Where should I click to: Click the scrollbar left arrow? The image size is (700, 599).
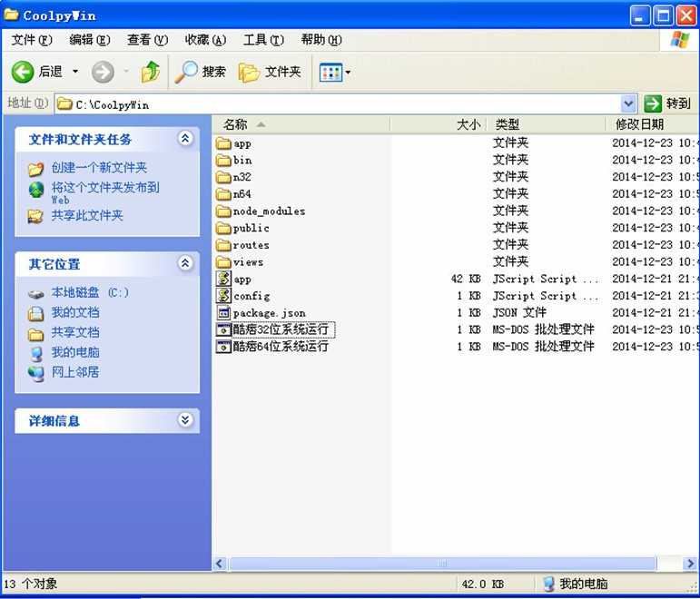point(219,564)
